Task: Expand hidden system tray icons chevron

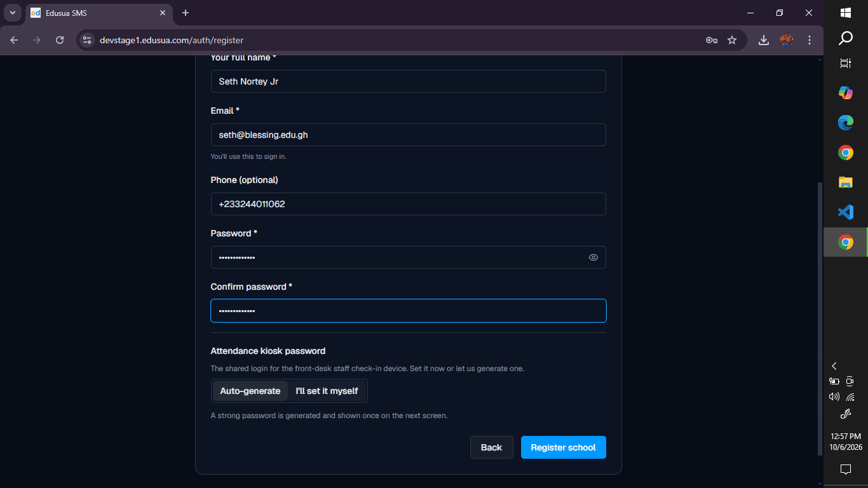Action: 834,366
